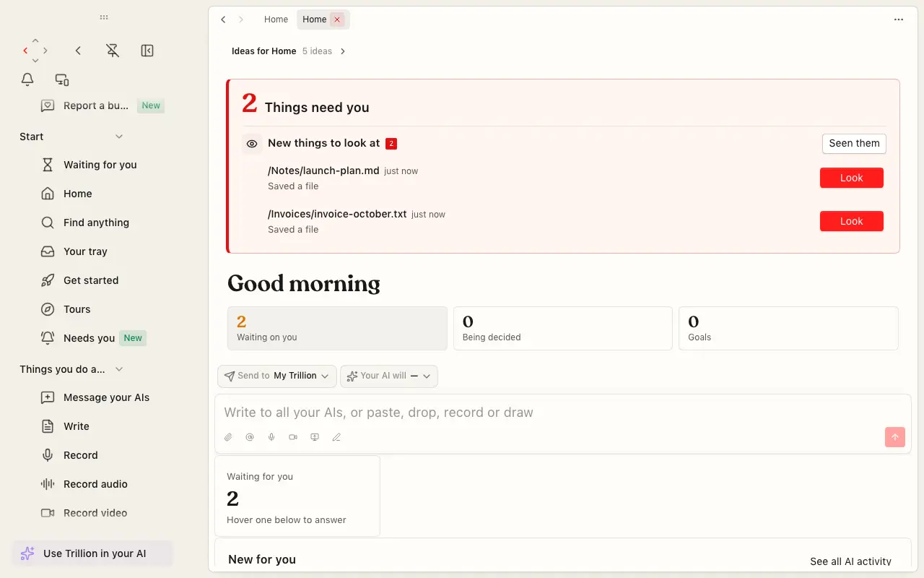The width and height of the screenshot is (924, 578).
Task: Click the composer video camera icon
Action: (293, 437)
